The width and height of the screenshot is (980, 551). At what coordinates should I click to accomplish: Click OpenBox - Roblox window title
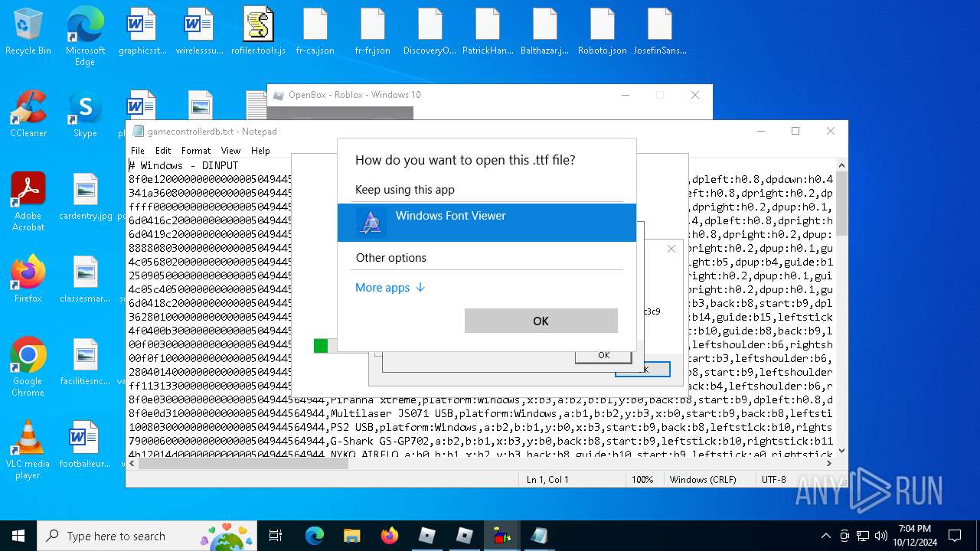tap(354, 95)
